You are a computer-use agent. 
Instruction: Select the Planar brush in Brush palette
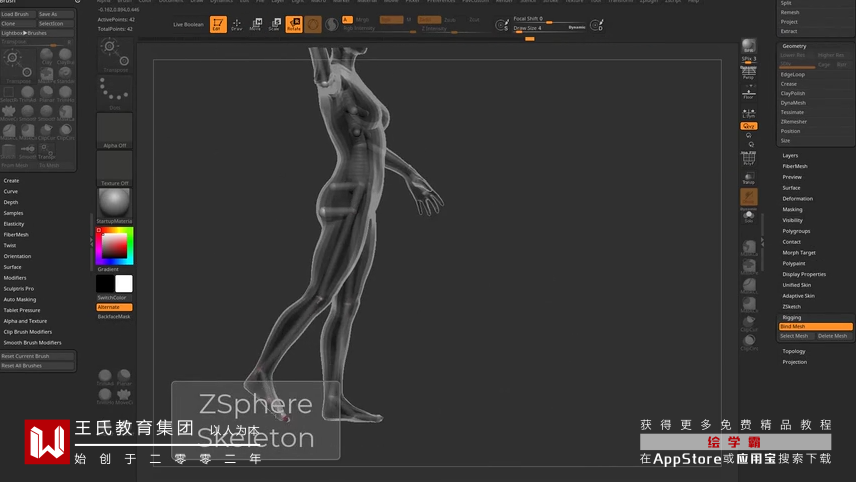[47, 94]
